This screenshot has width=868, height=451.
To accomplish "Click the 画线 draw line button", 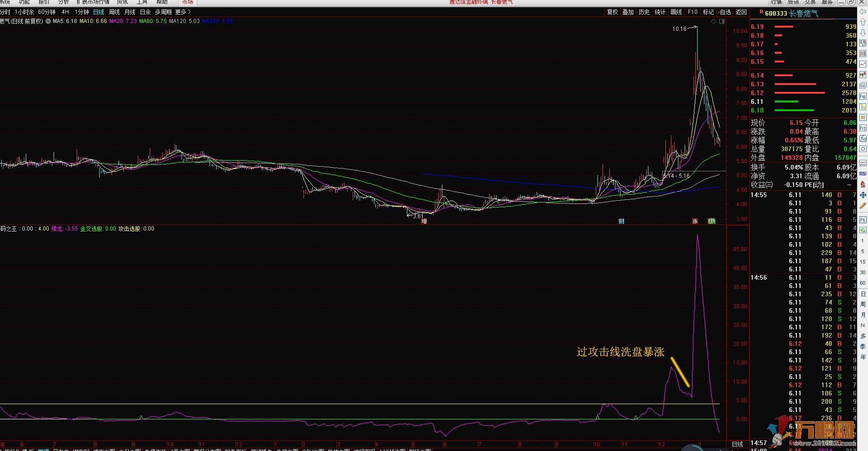I will click(x=676, y=12).
